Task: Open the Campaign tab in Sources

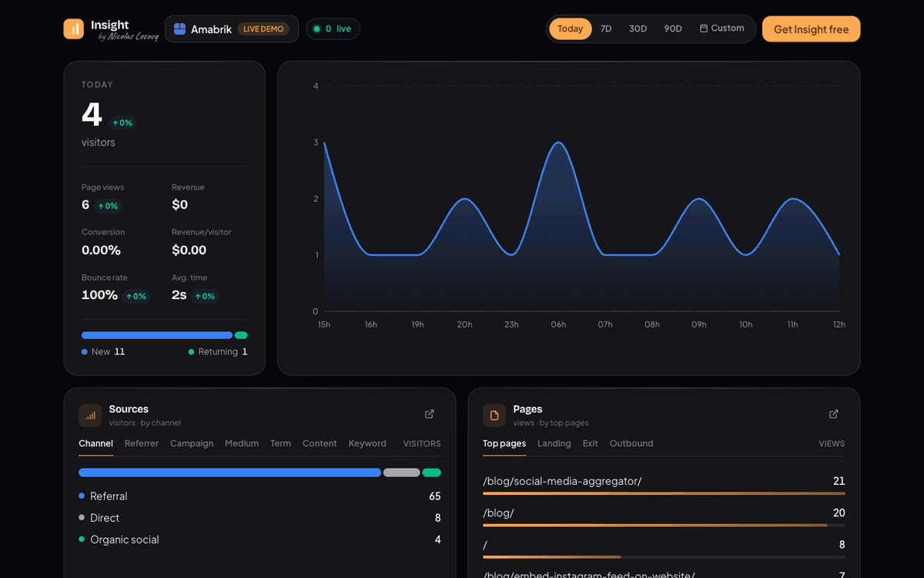Action: click(192, 444)
